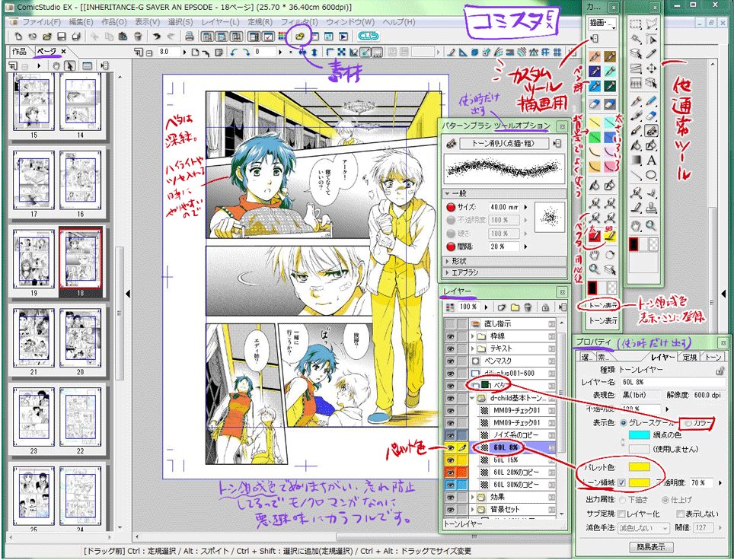Click the undo arrow icon in main toolbar
This screenshot has height=560, width=734.
[158, 36]
